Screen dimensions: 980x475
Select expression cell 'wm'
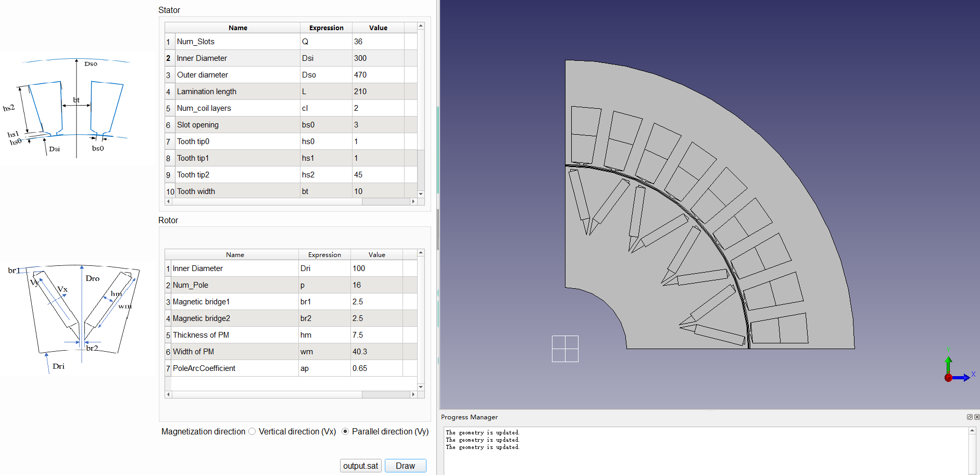325,352
